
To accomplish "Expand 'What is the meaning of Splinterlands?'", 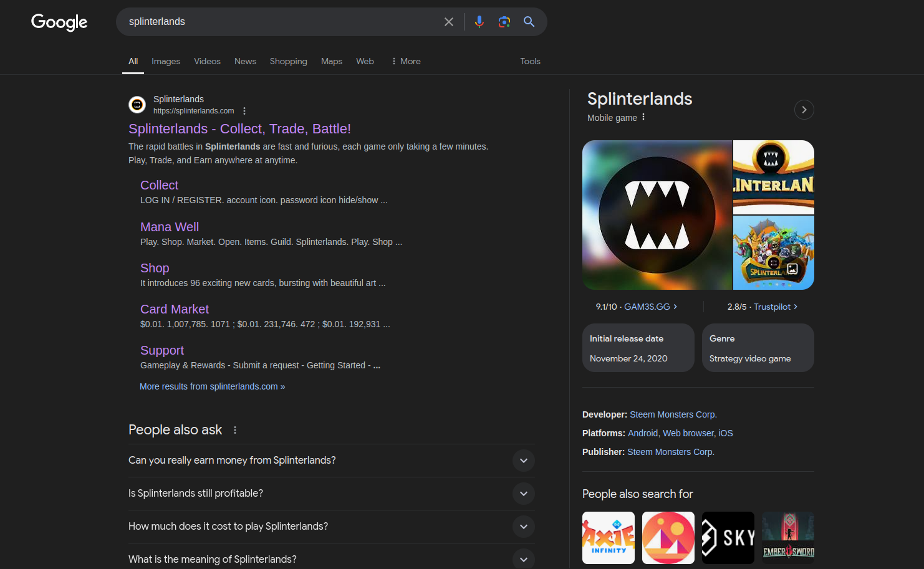I will (x=332, y=559).
